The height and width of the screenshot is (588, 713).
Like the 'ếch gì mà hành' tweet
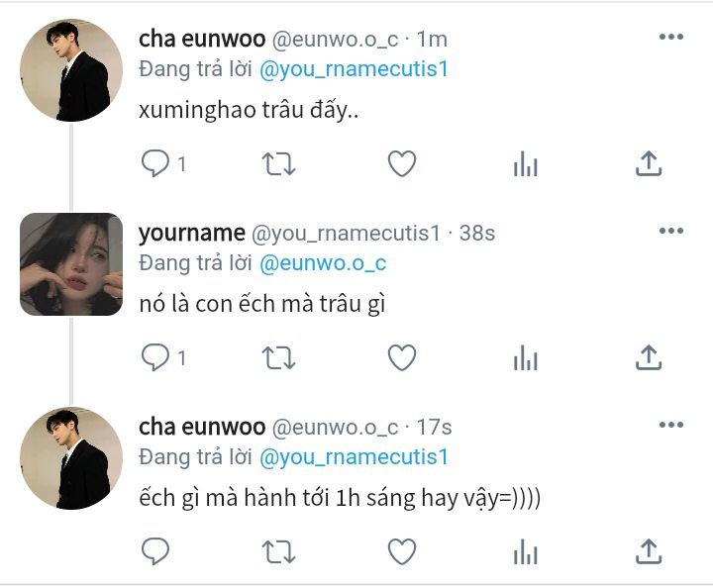pyautogui.click(x=402, y=551)
